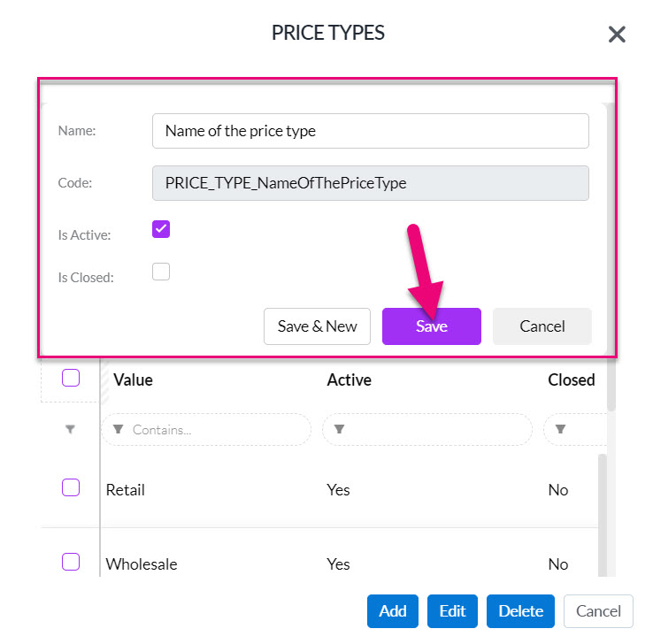Sort by the Active column header

tap(349, 380)
